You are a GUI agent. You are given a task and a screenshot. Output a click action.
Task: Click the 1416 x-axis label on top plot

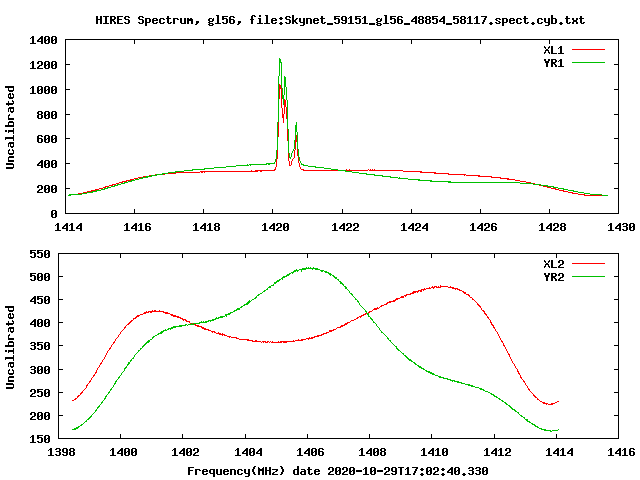[137, 227]
